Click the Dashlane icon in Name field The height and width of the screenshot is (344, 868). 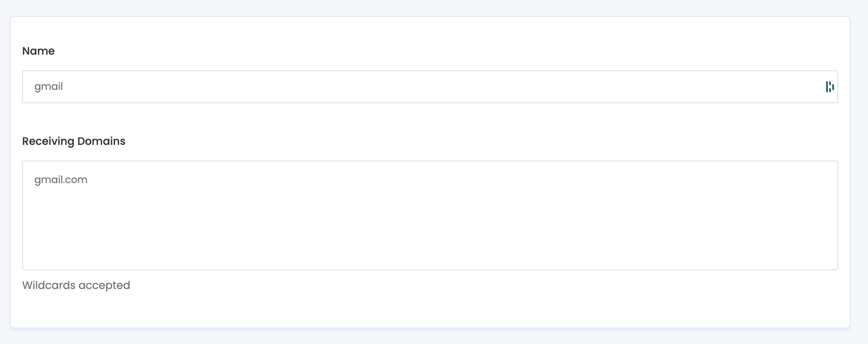(x=829, y=87)
